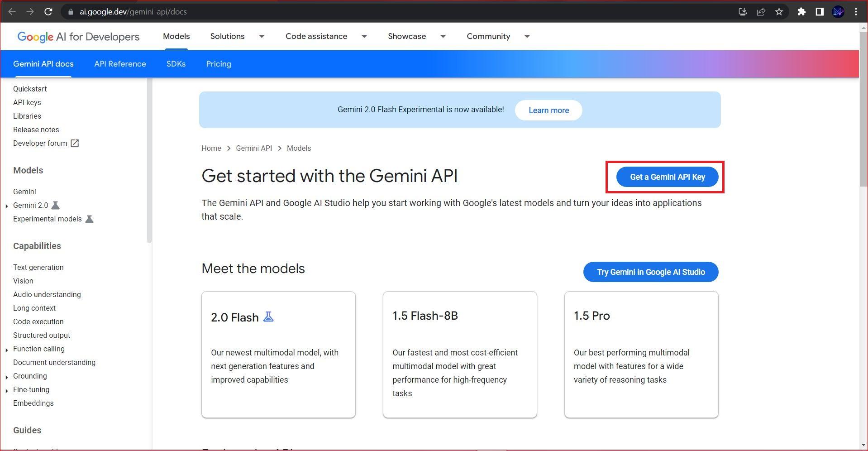Switch to the SDKs tab

[x=176, y=64]
